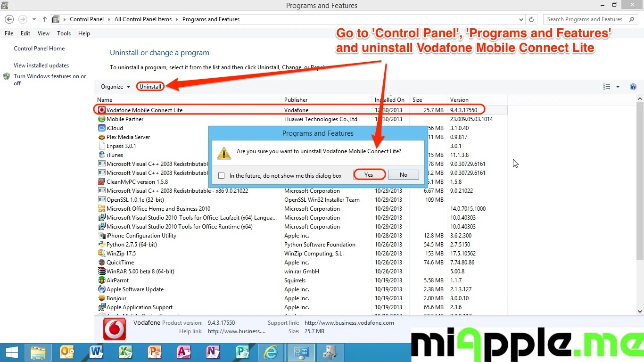Click the Python 2.7.5 icon
Image resolution: width=644 pixels, height=362 pixels.
(101, 245)
